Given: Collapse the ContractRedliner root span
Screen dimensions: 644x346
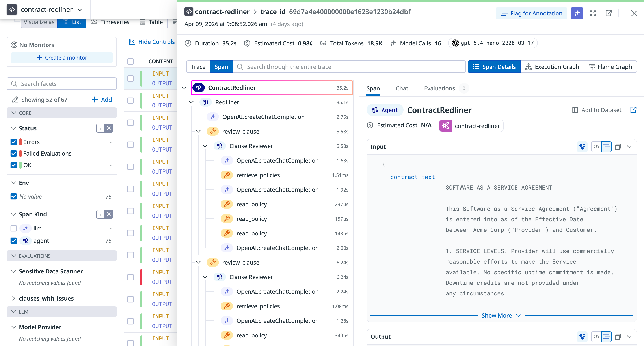Looking at the screenshot, I should (184, 88).
